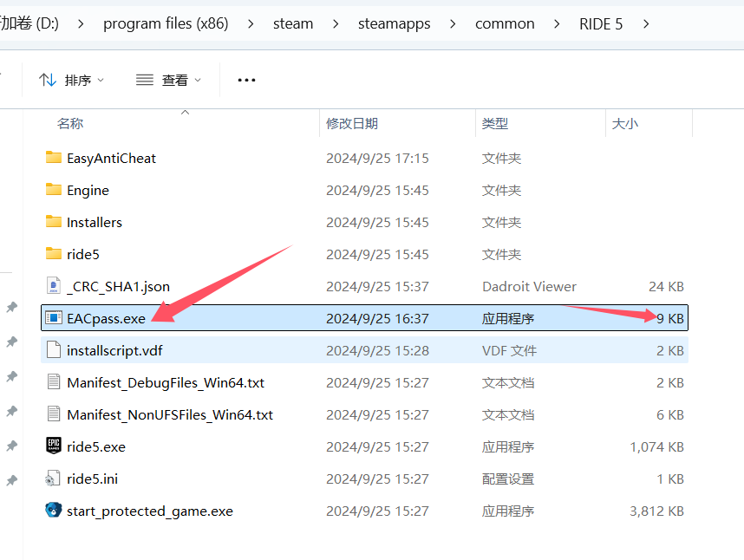Viewport: 744px width, 560px height.
Task: Select the ride5 folder name
Action: pos(83,254)
